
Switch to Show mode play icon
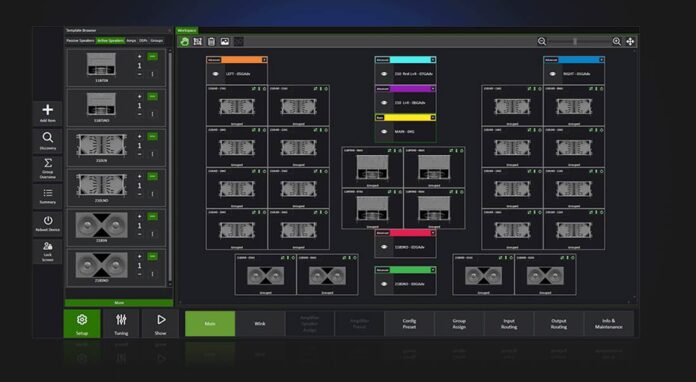(x=161, y=319)
